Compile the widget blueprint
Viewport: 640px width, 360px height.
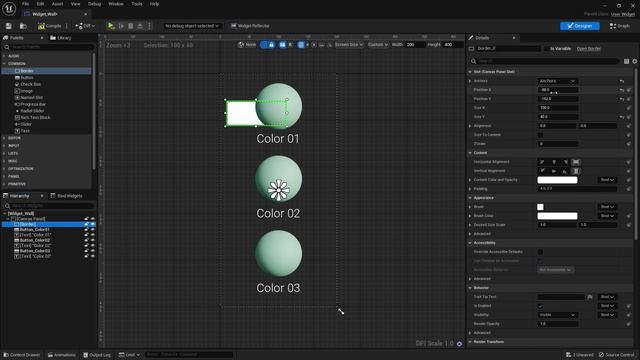pos(50,26)
